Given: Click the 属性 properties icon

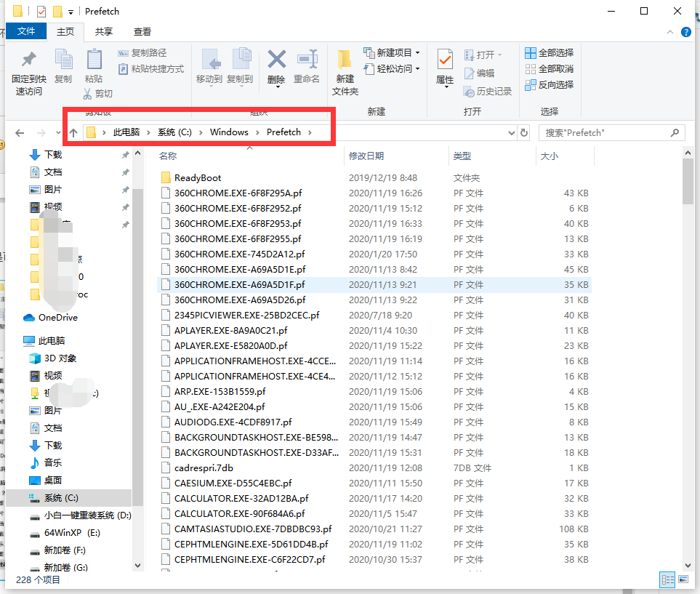Looking at the screenshot, I should [445, 60].
